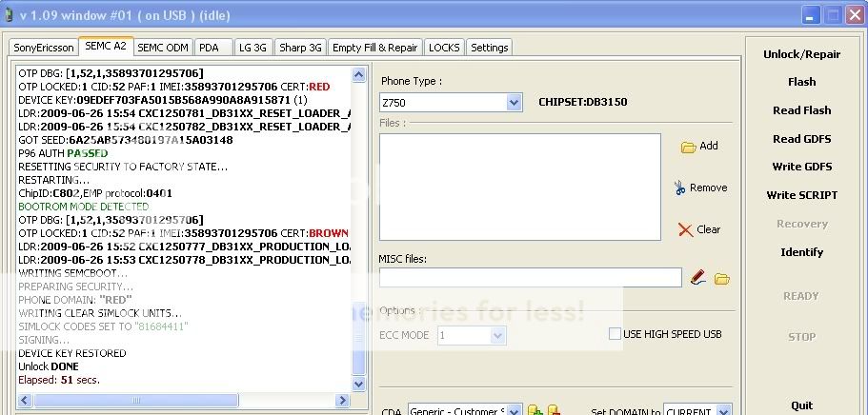Open the LOCKS tab
The height and width of the screenshot is (415, 868).
pyautogui.click(x=444, y=47)
